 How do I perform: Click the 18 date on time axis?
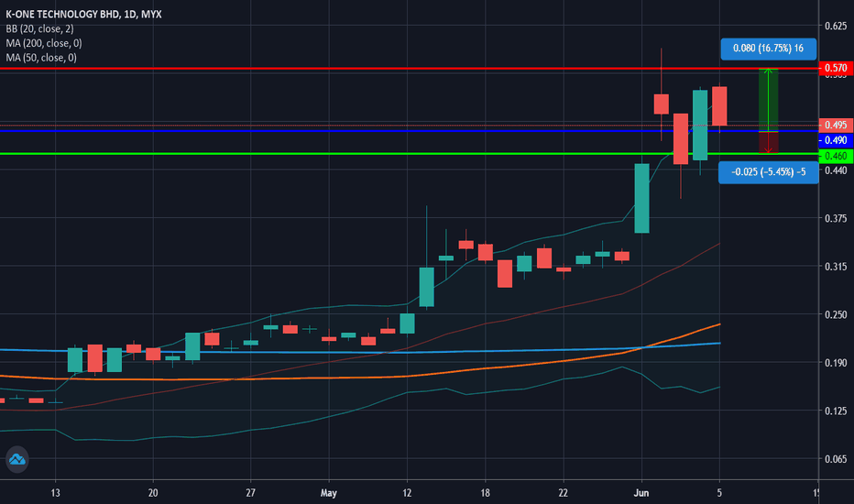[485, 493]
